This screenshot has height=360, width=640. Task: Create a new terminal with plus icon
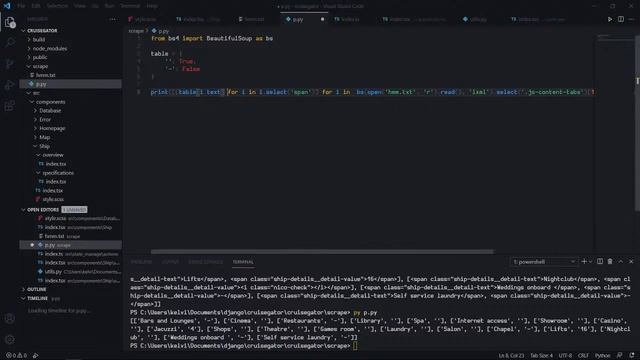[584, 262]
